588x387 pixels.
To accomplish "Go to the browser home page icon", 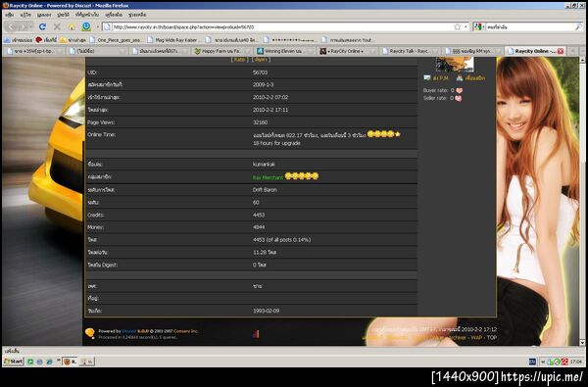I will pos(72,26).
